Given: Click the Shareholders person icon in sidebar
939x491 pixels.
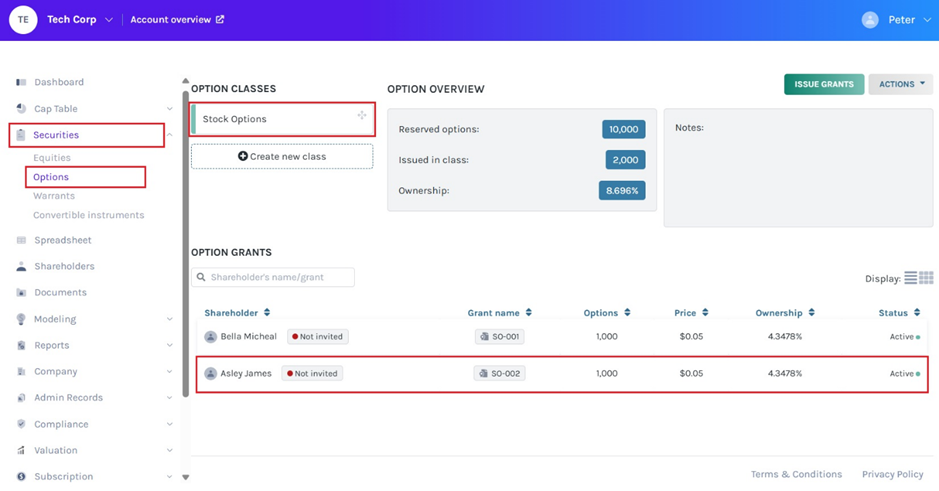Looking at the screenshot, I should [x=21, y=267].
